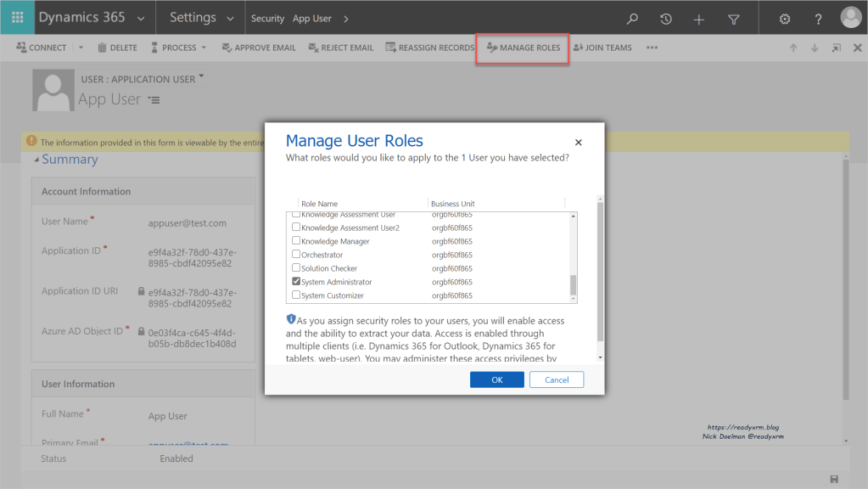Uncheck the System Administrator role

(296, 282)
